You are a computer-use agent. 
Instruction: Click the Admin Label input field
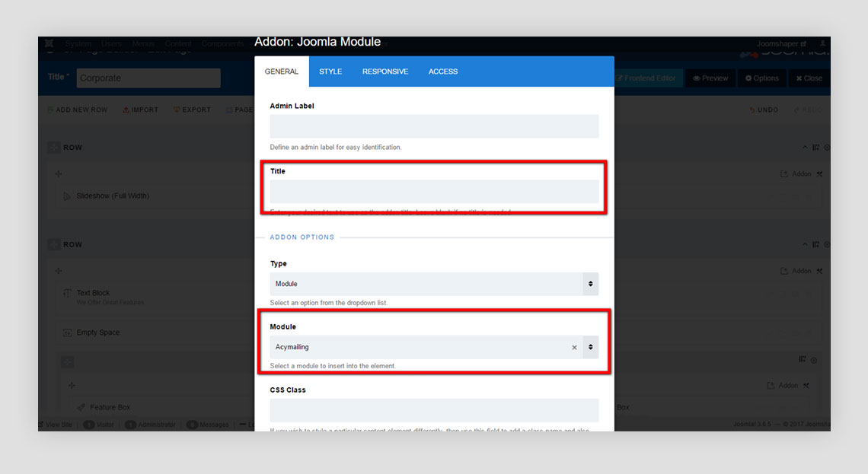click(434, 126)
